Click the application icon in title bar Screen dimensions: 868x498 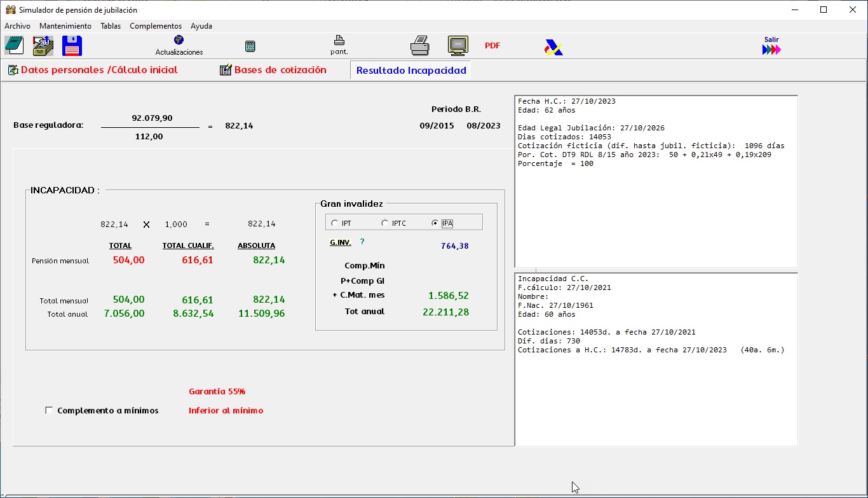(x=10, y=10)
